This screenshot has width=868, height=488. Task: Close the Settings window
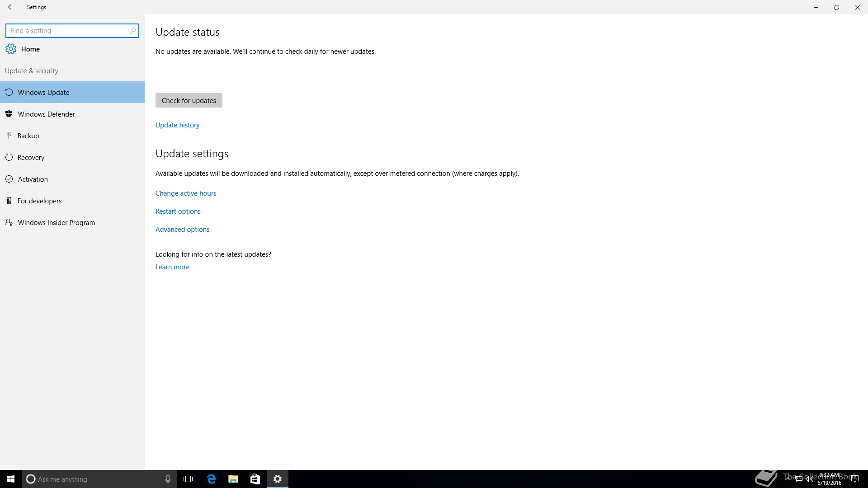point(858,7)
